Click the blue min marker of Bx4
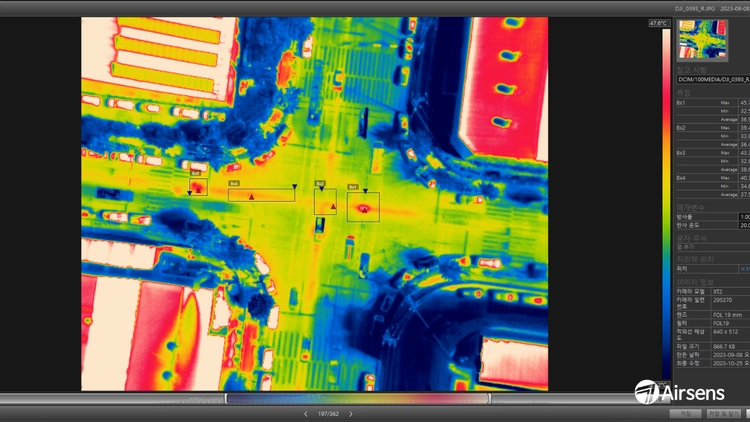The image size is (750, 422). pyautogui.click(x=295, y=187)
